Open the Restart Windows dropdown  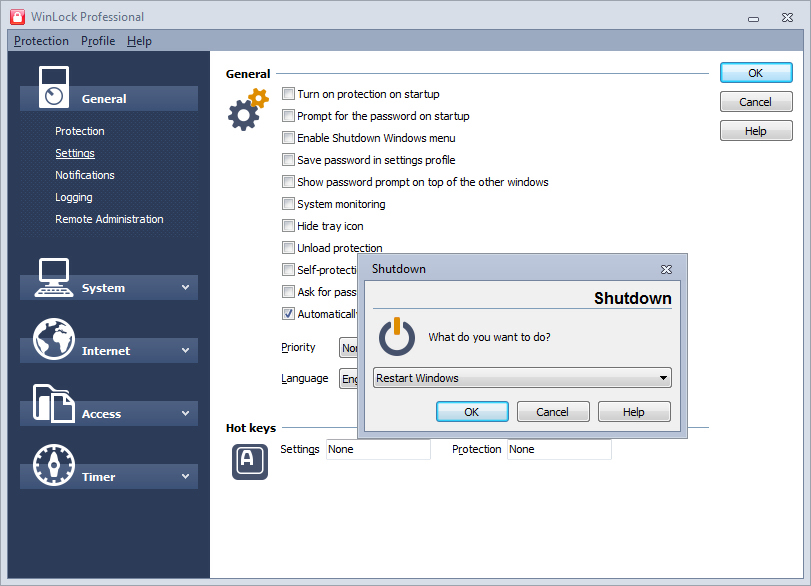pos(522,378)
